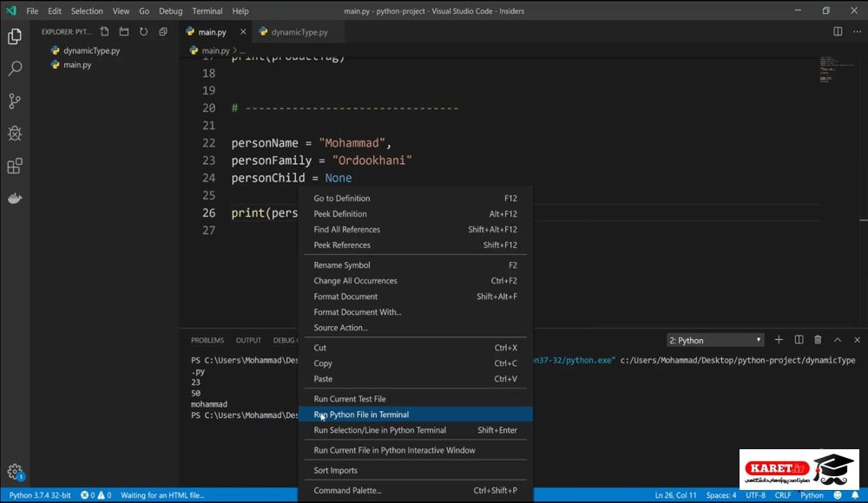Image resolution: width=868 pixels, height=503 pixels.
Task: Choose Rename Symbol
Action: click(415, 265)
